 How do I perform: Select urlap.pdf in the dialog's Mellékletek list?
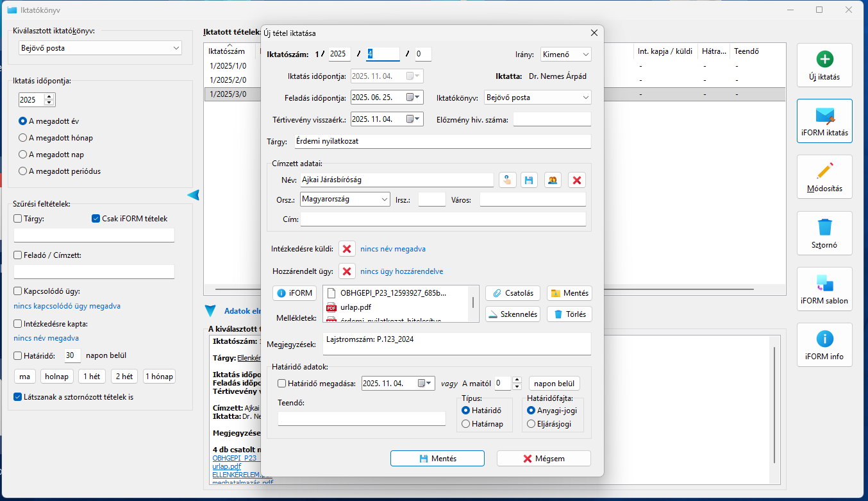356,307
